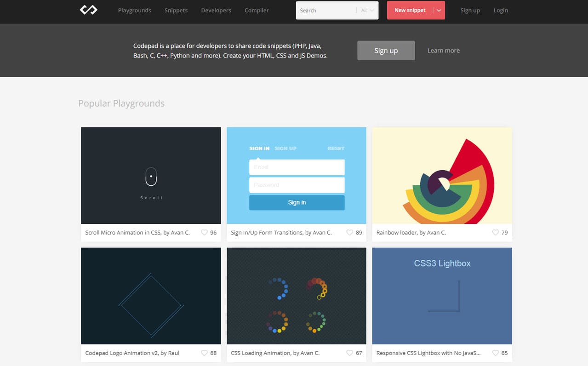Click the blue Sign in preview button
Screen dimensions: 588x366
point(297,202)
